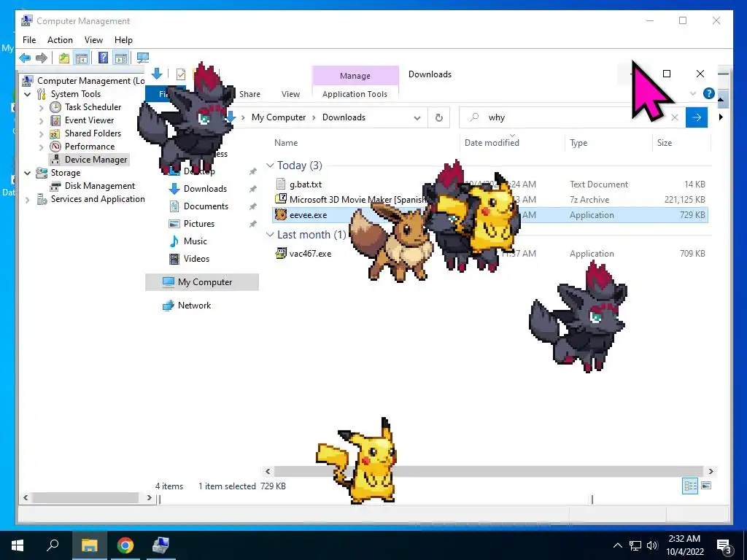This screenshot has width=747, height=560.
Task: Collapse the System Tools tree node
Action: point(28,94)
